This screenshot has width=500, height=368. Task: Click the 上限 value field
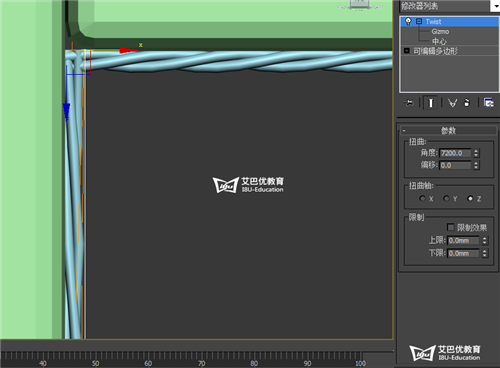tap(463, 240)
